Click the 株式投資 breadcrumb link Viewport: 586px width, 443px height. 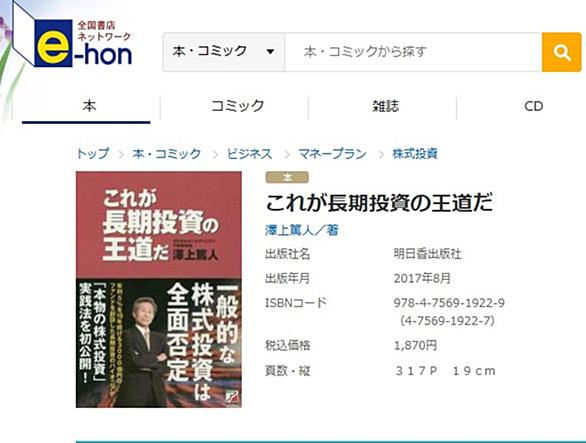click(x=415, y=154)
